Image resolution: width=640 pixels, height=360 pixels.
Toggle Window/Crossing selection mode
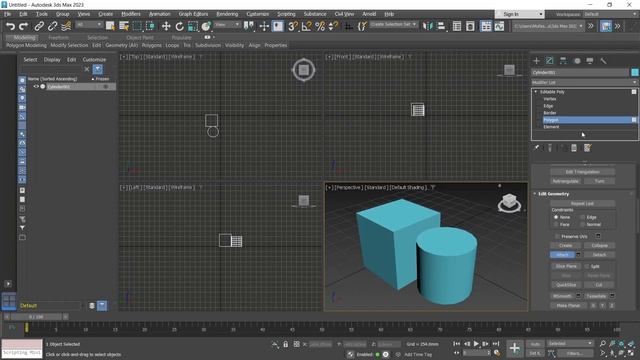[x=151, y=27]
